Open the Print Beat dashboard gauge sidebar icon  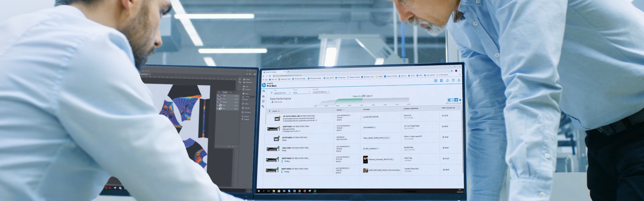[x=263, y=91]
